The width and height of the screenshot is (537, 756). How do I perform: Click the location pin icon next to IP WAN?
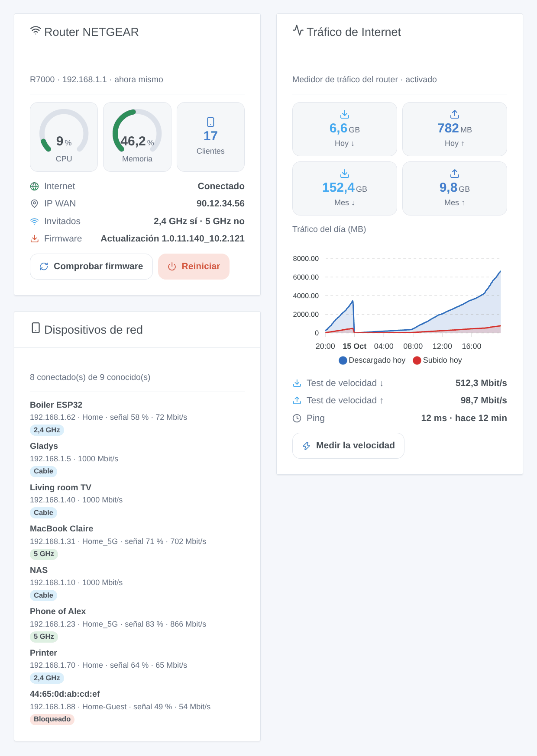pos(34,204)
